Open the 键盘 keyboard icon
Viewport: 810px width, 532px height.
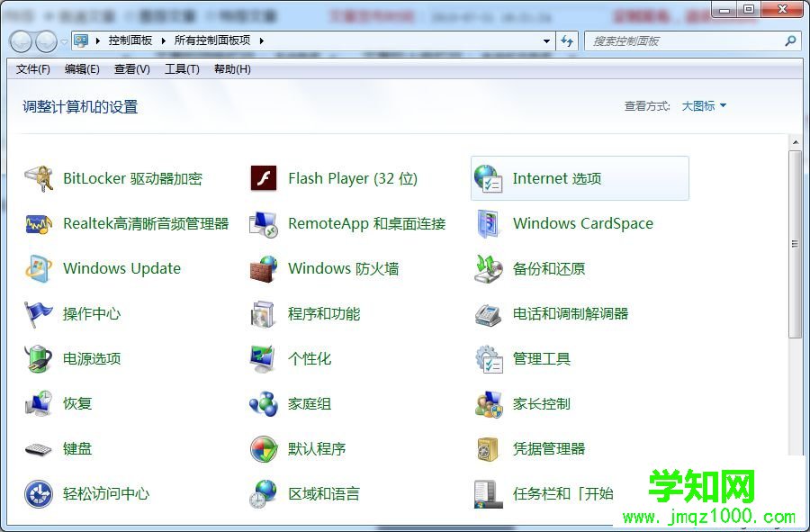[39, 448]
